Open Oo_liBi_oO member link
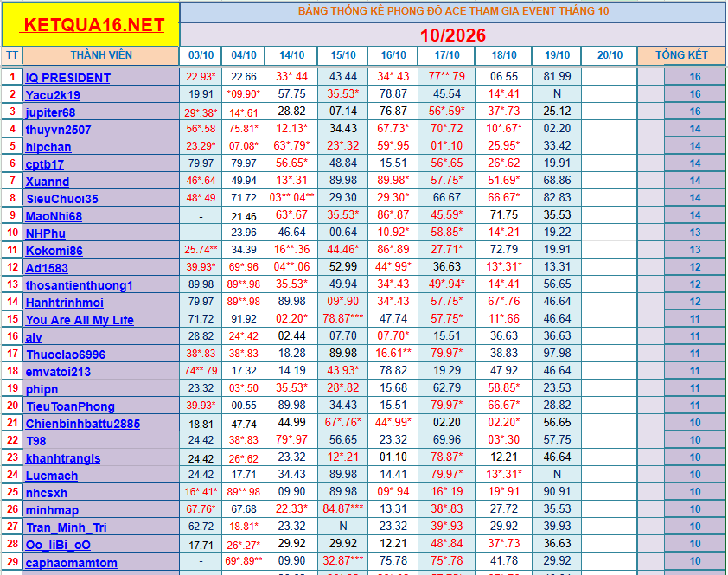728x575 pixels. click(58, 545)
